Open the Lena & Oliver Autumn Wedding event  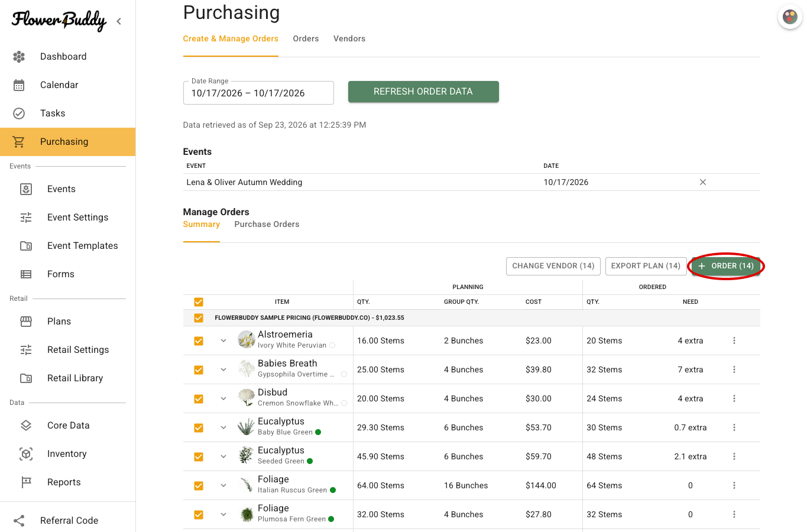click(244, 182)
